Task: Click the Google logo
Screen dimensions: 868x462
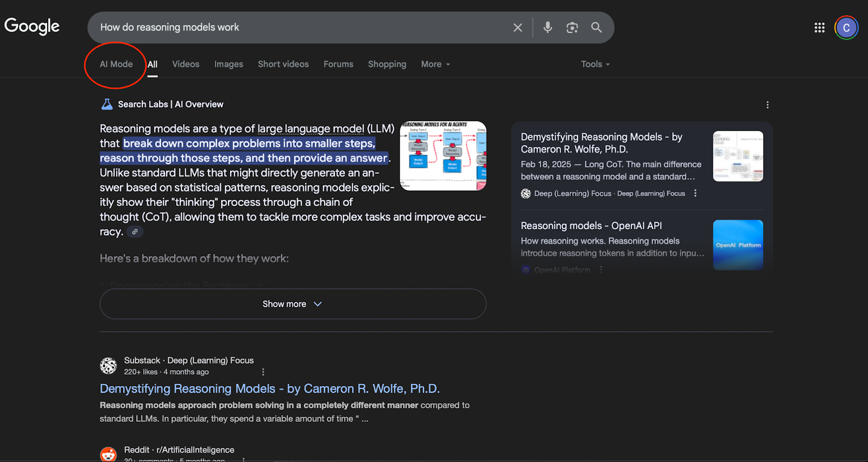Action: tap(32, 26)
